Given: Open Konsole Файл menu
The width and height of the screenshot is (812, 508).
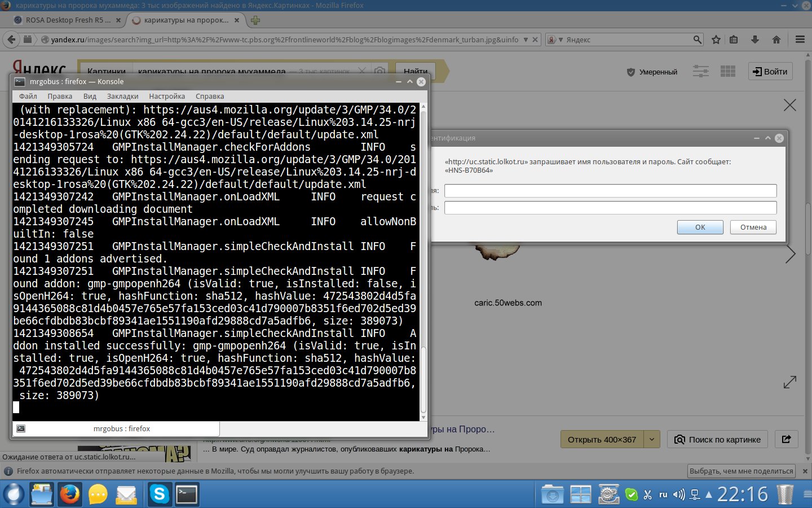Looking at the screenshot, I should [28, 97].
